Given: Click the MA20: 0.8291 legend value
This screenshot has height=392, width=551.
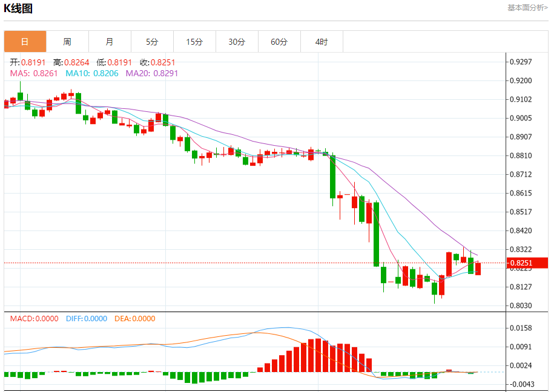Looking at the screenshot, I should point(152,73).
